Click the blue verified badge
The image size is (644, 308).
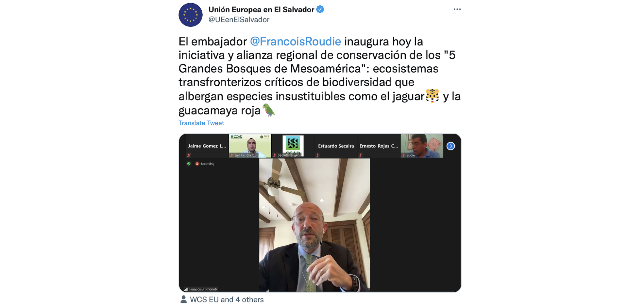[x=320, y=9]
